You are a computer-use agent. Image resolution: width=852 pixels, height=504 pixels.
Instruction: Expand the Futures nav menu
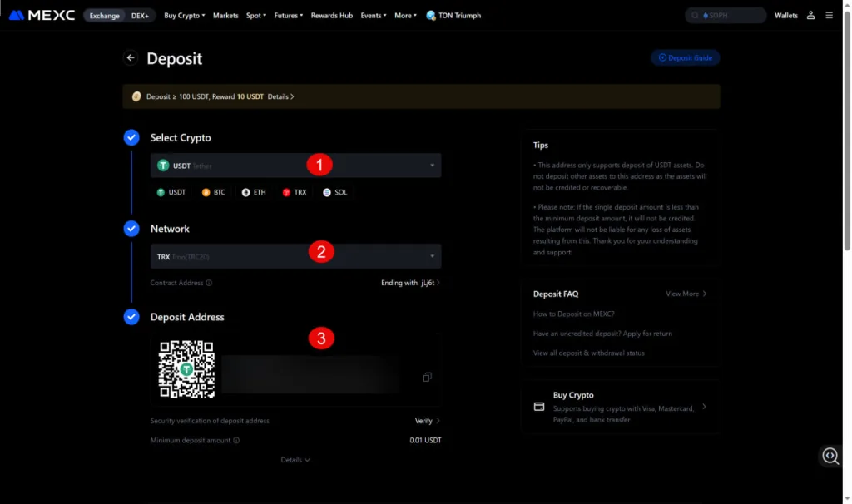pyautogui.click(x=289, y=15)
